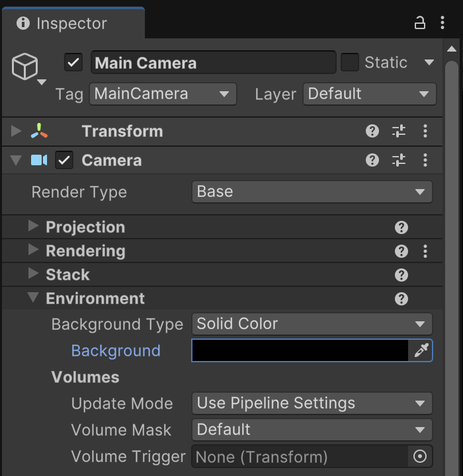Image resolution: width=463 pixels, height=476 pixels.
Task: Click the Background color eyedropper
Action: coord(421,350)
